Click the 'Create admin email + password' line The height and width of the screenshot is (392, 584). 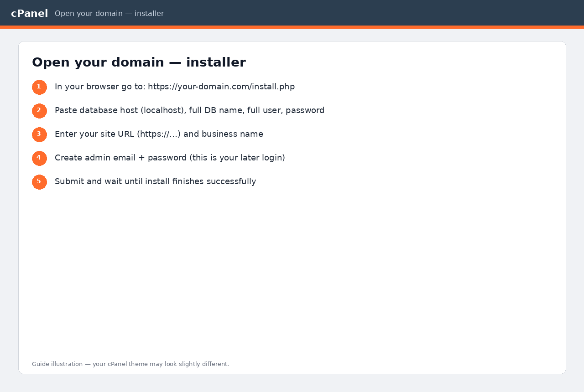point(170,158)
